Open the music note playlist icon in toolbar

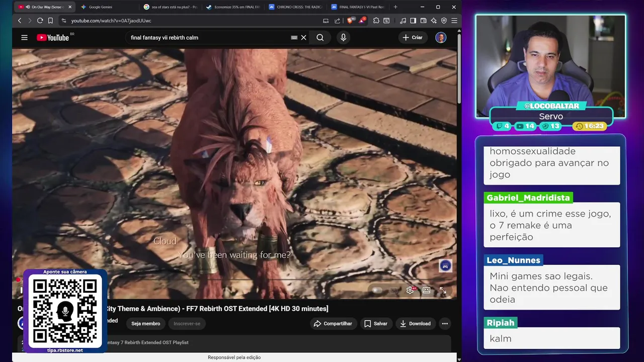point(403,21)
